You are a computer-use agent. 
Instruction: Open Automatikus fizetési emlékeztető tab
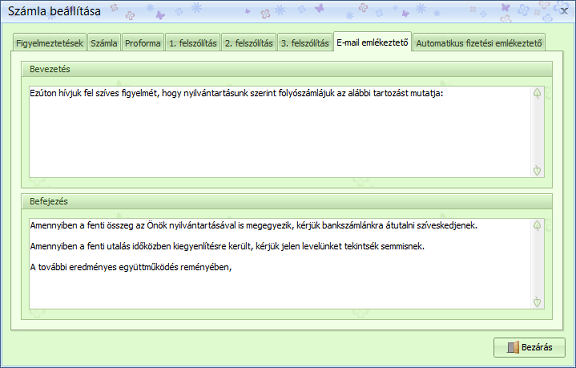coord(479,43)
